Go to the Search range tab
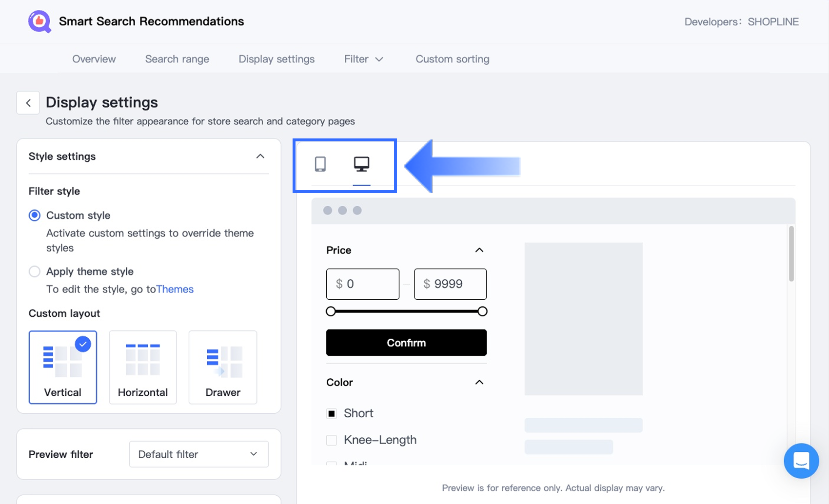829x504 pixels. pos(177,59)
